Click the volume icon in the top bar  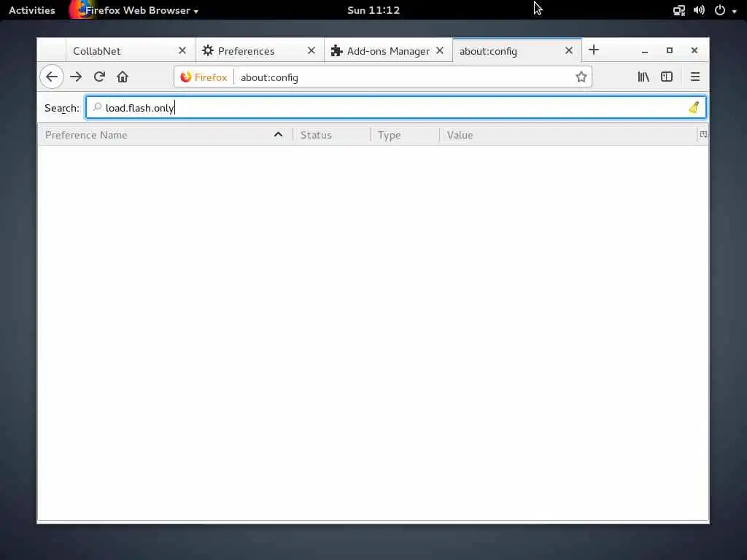coord(699,10)
